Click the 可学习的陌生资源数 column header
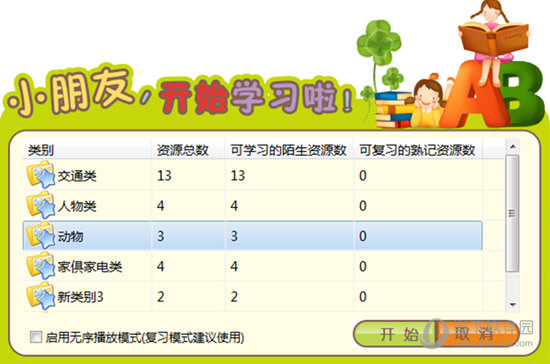550x364 pixels. pyautogui.click(x=289, y=150)
